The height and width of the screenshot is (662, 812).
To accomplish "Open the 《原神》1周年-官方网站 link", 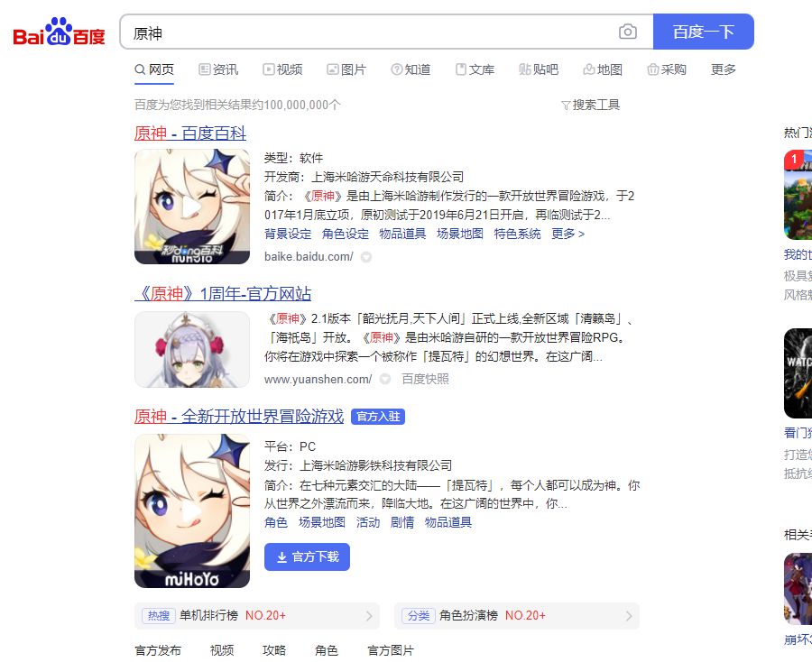I will 223,294.
